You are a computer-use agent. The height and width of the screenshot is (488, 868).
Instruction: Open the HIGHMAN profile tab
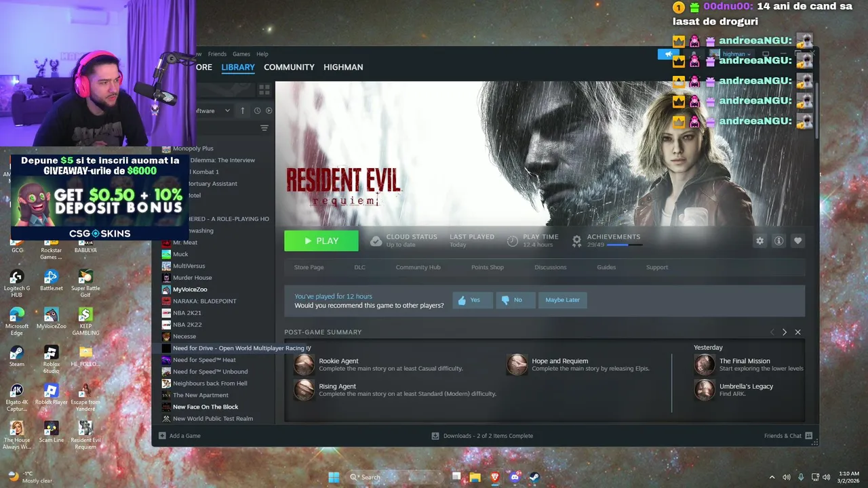[343, 67]
